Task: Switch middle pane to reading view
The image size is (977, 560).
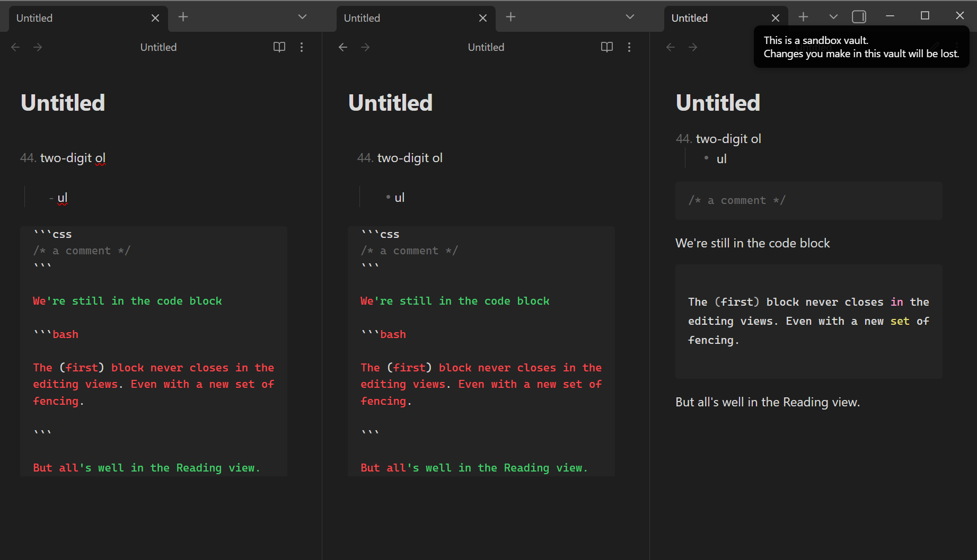Action: point(607,47)
